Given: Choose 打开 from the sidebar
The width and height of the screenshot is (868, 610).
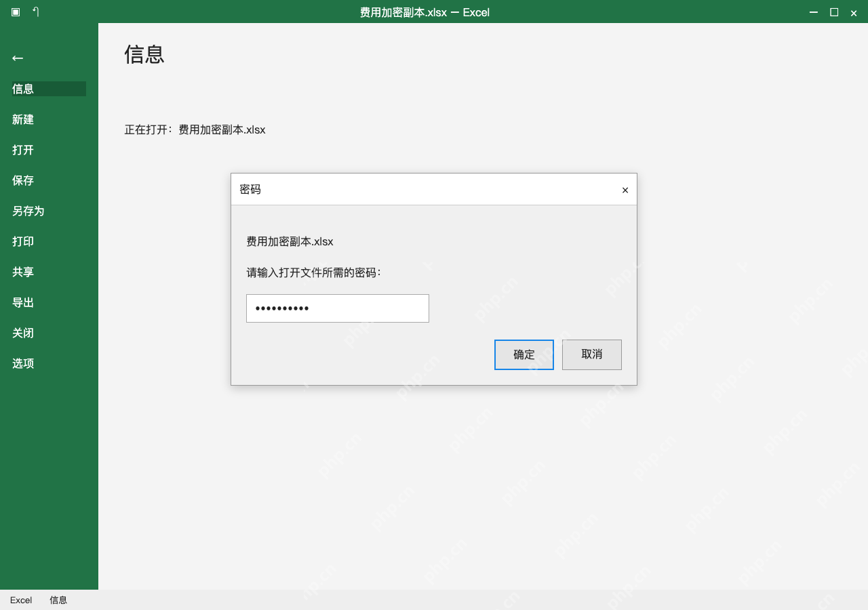Looking at the screenshot, I should (x=23, y=150).
